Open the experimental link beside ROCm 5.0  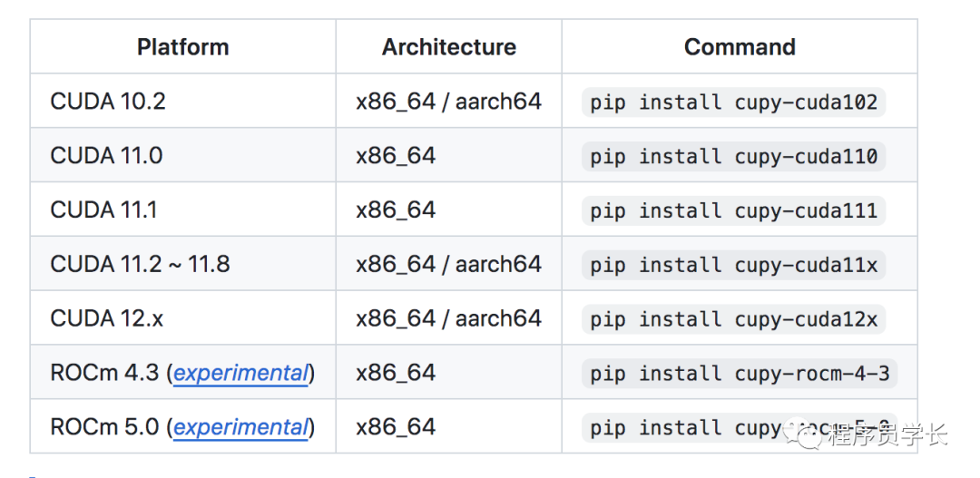click(240, 427)
